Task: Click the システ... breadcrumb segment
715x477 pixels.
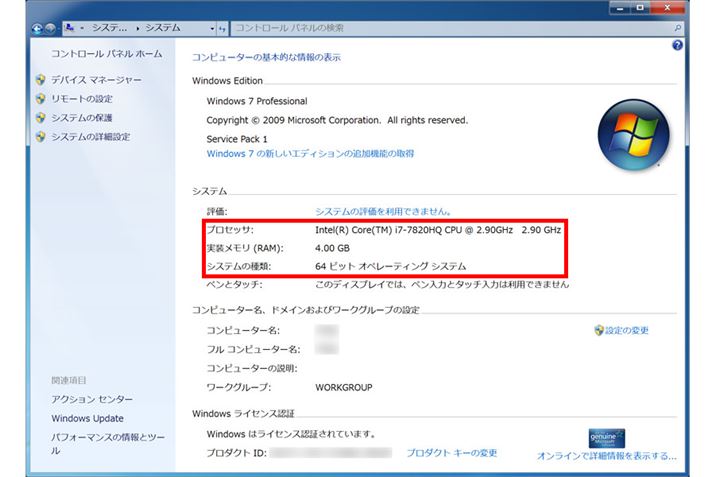Action: (x=109, y=28)
